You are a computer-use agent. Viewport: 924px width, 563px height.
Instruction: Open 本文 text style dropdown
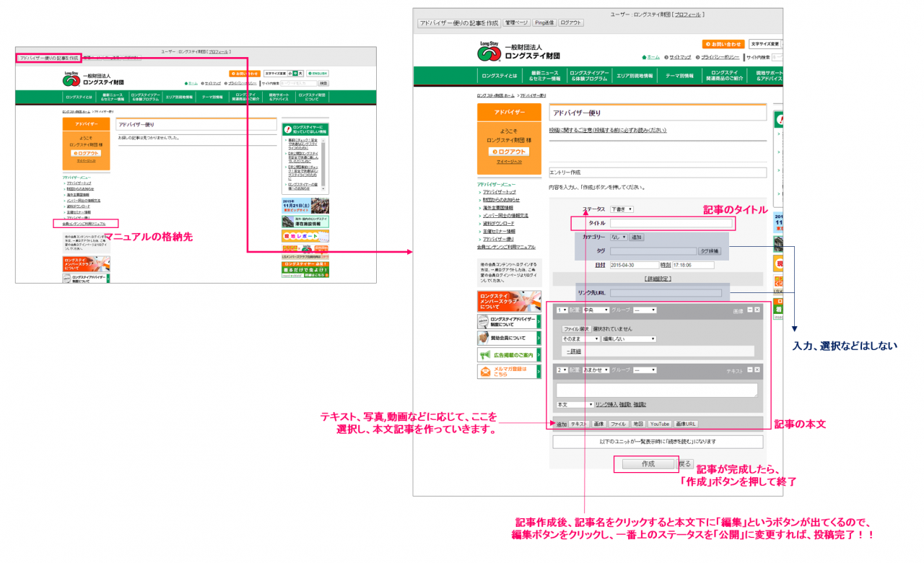pos(575,405)
